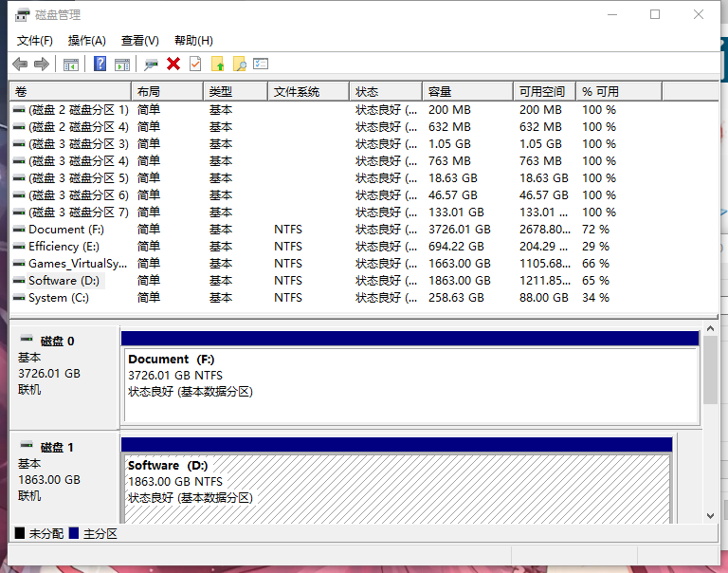The width and height of the screenshot is (728, 573).
Task: Click the 1663.00 GB capacity cell
Action: click(x=459, y=264)
